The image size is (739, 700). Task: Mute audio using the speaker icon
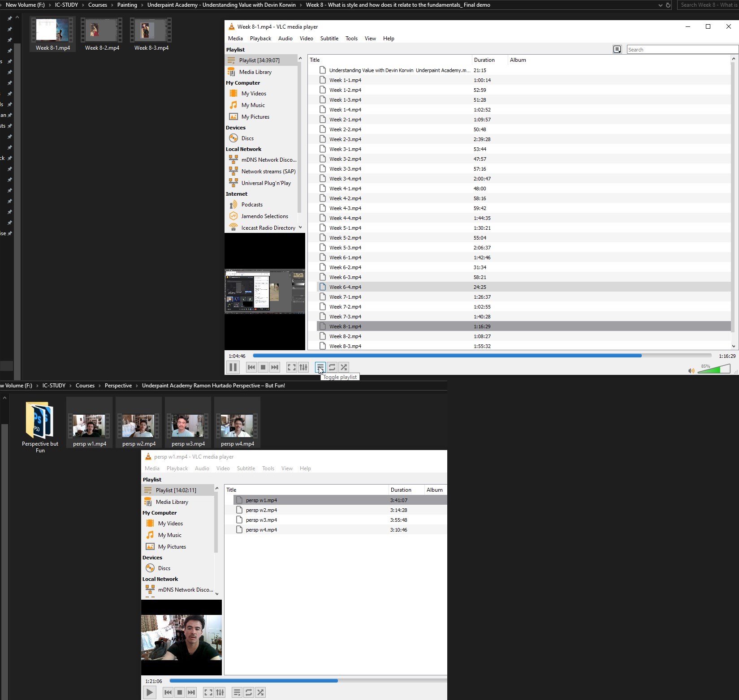[x=691, y=370]
